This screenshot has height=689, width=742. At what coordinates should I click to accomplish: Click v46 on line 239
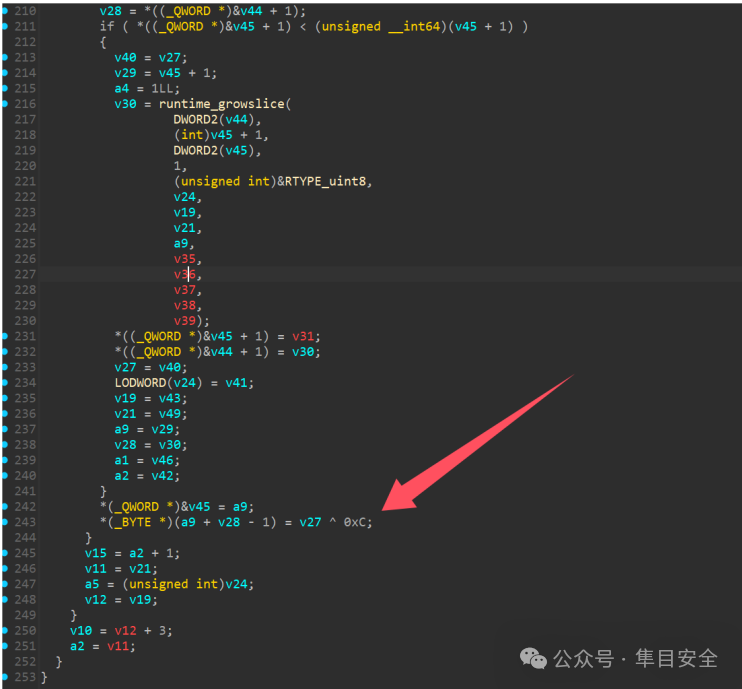pyautogui.click(x=162, y=460)
